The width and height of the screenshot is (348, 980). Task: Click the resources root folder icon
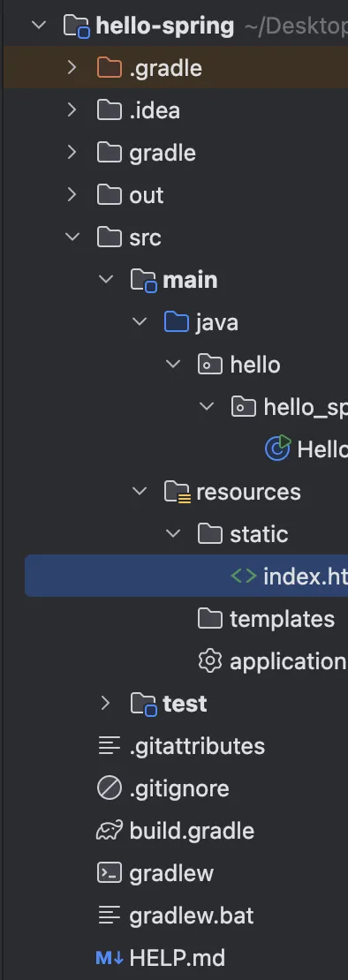178,492
